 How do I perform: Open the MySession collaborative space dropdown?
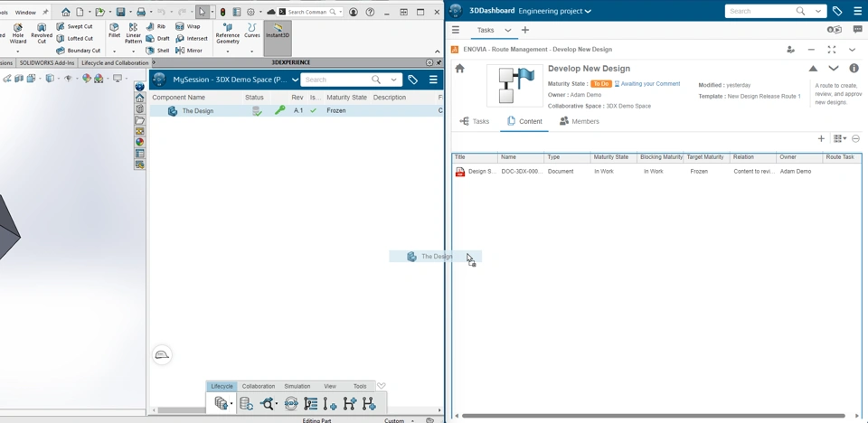pos(295,80)
